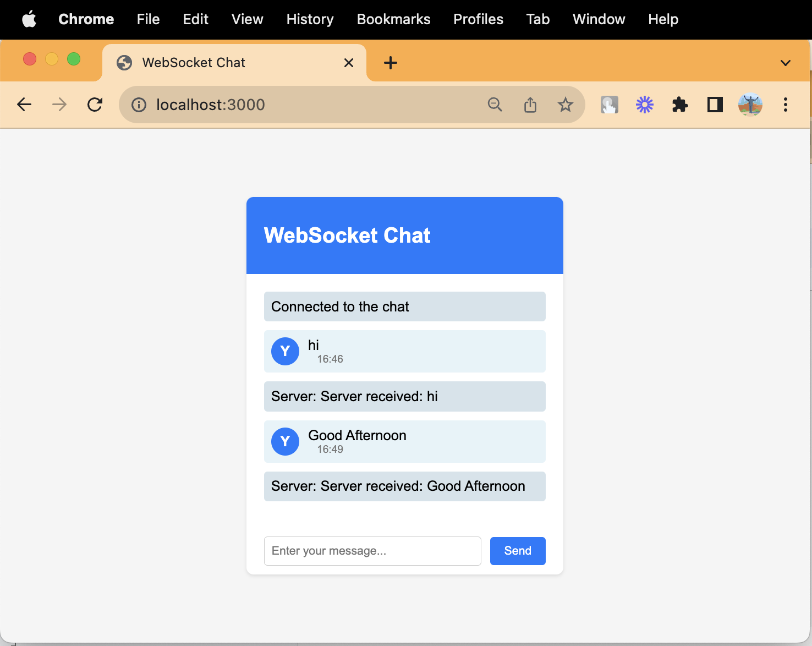Open the View menu
The image size is (812, 646).
tap(248, 19)
